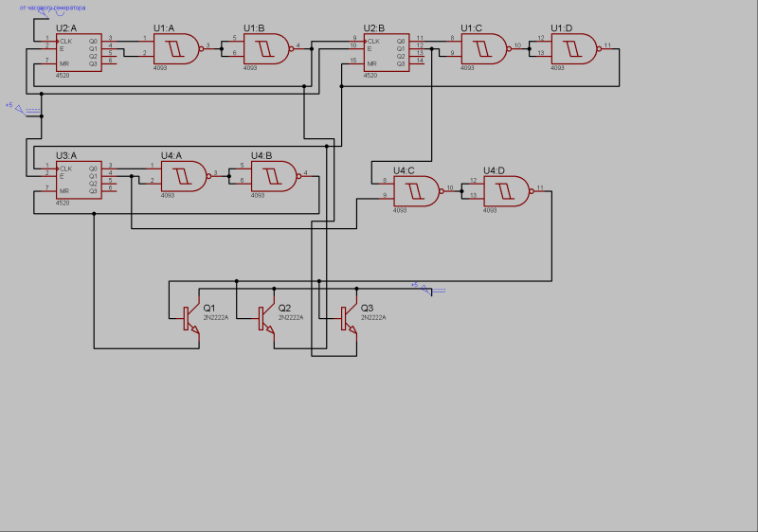The height and width of the screenshot is (532, 758).
Task: Click 2N2222A value text under Q1
Action: click(216, 318)
